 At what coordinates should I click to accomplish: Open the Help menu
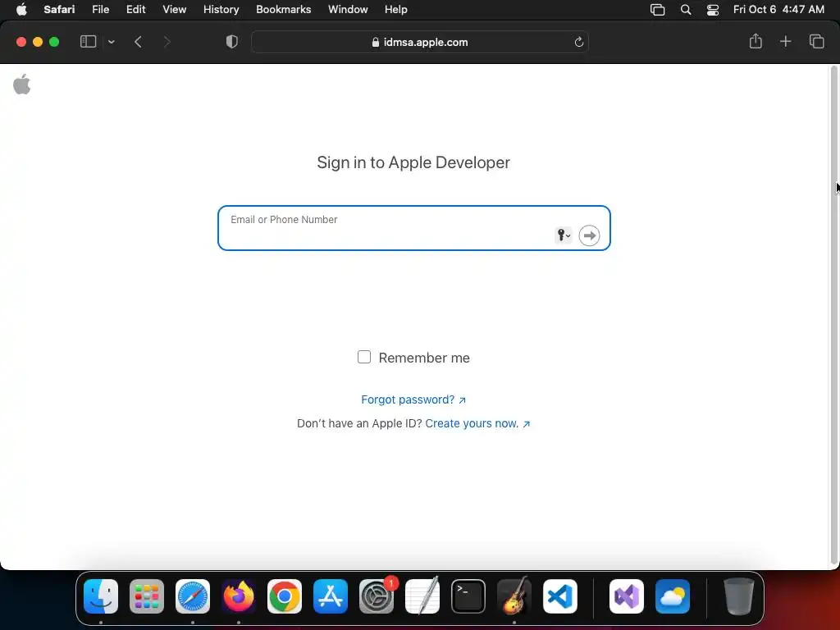(x=396, y=9)
